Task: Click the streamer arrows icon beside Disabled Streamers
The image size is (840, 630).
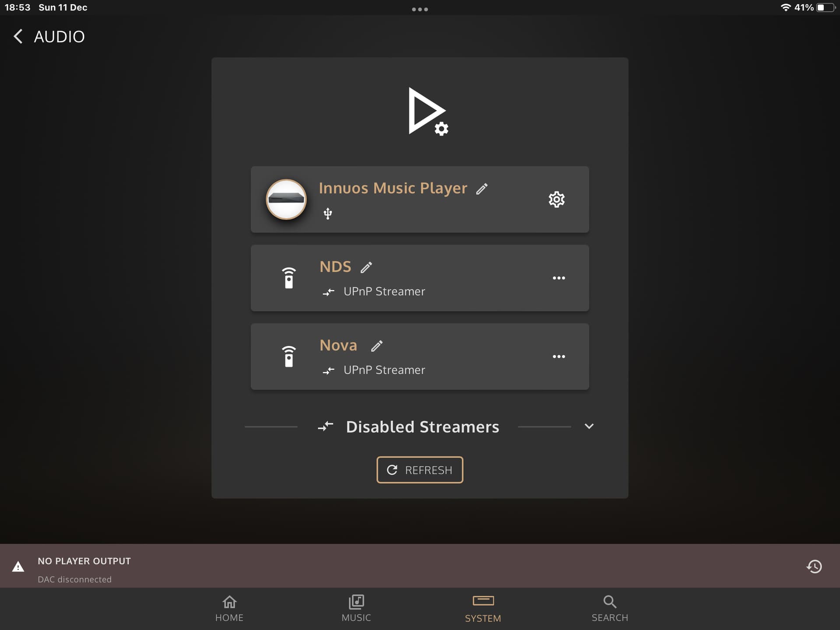Action: [x=325, y=426]
